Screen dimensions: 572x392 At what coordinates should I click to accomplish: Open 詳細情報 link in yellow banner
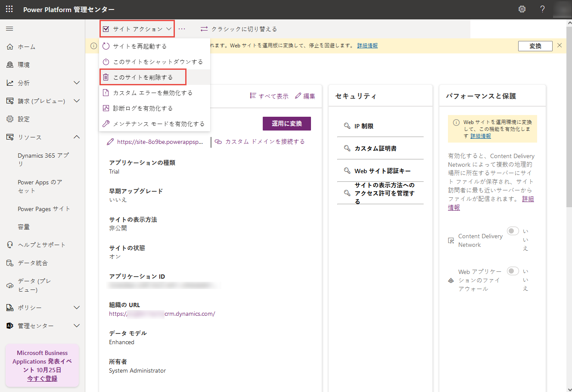coord(367,46)
